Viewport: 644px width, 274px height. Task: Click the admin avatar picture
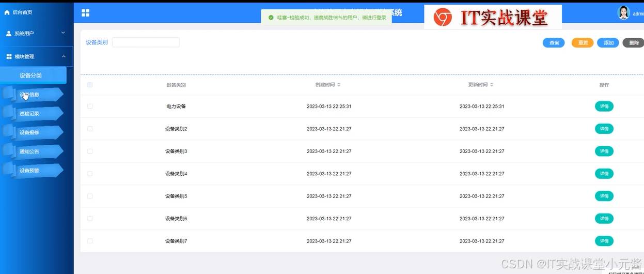click(x=624, y=13)
